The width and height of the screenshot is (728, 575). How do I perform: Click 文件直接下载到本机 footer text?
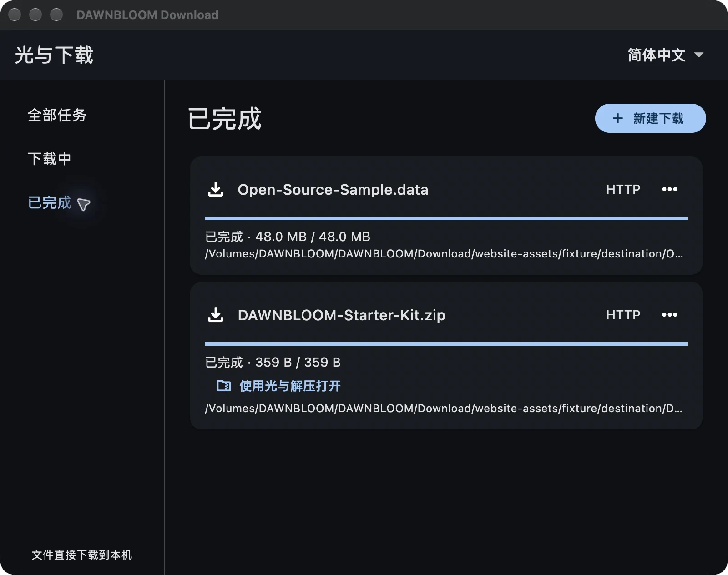click(x=82, y=555)
